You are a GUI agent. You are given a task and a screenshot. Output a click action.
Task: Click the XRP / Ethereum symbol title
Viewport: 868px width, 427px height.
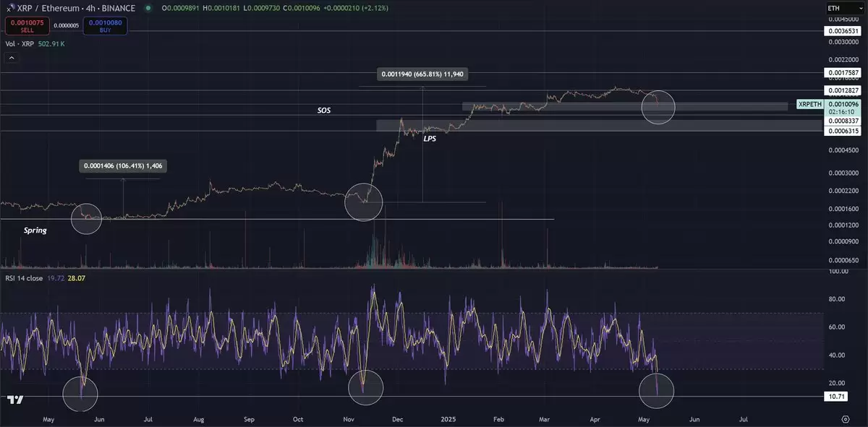point(75,8)
